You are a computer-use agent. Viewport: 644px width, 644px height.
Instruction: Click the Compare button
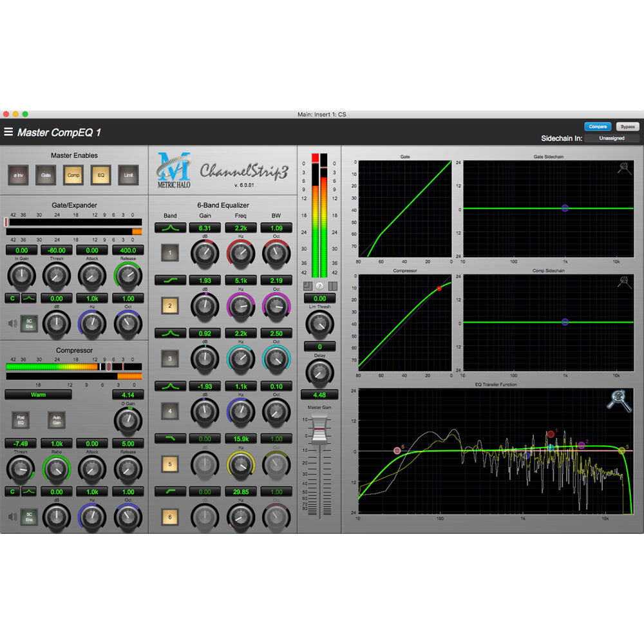click(x=598, y=127)
